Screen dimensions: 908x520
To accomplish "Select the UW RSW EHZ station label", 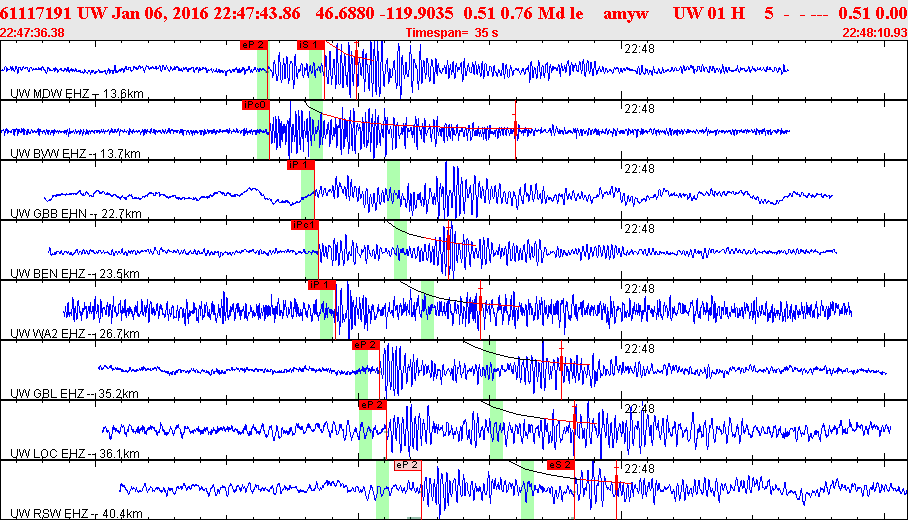I will 48,513.
